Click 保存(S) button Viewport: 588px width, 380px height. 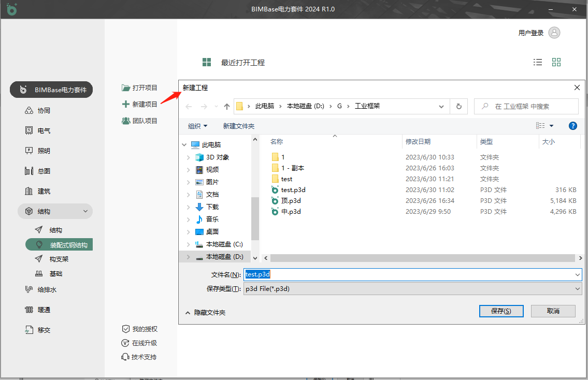click(x=501, y=311)
